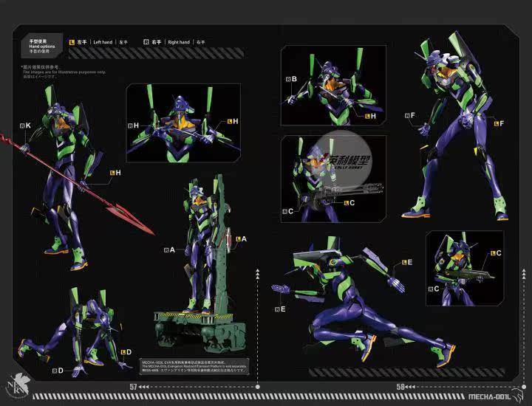Click the 'L C' label on the gatling gun image
The width and height of the screenshot is (532, 406).
[349, 203]
